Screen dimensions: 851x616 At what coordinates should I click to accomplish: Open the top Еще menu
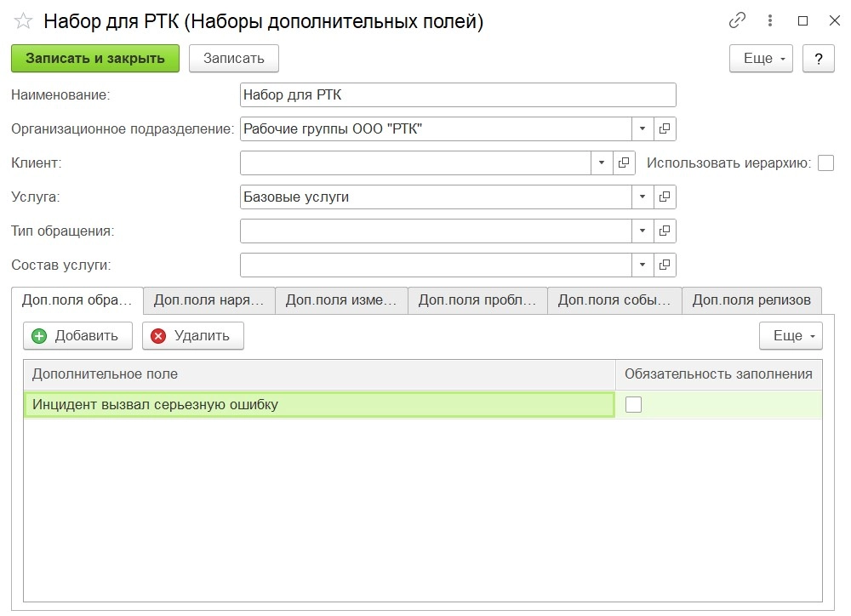pos(761,59)
